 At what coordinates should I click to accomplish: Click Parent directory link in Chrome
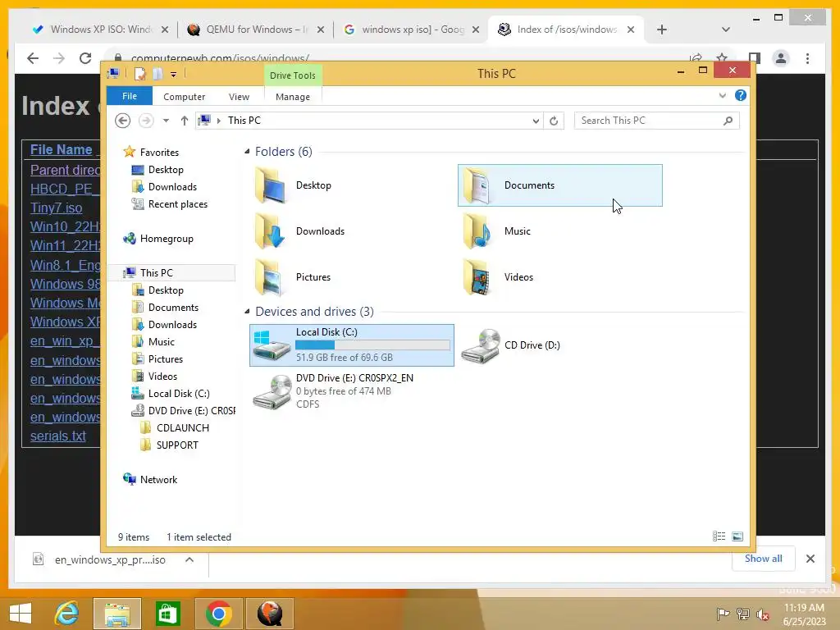pos(65,170)
